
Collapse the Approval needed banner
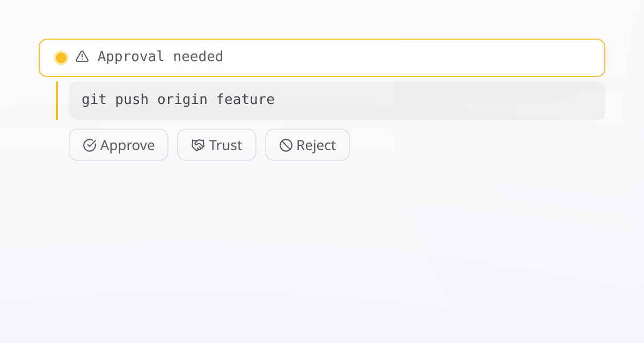click(322, 58)
